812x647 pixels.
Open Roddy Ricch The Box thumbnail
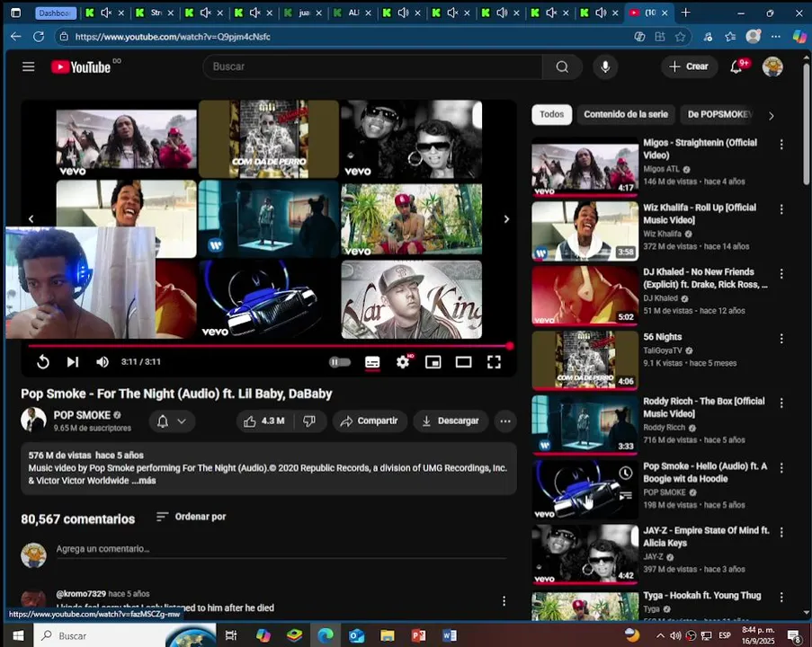pyautogui.click(x=584, y=424)
